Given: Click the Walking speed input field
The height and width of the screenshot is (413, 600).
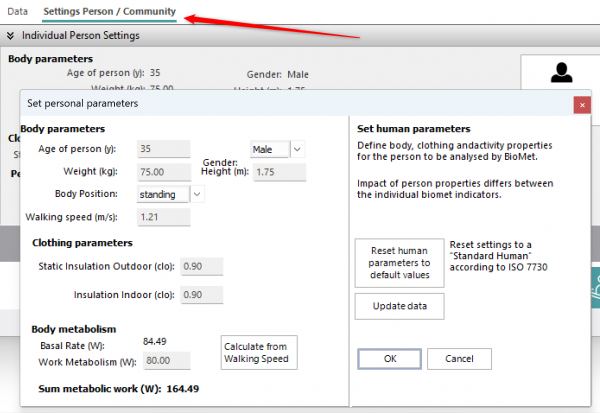Looking at the screenshot, I should (x=164, y=217).
